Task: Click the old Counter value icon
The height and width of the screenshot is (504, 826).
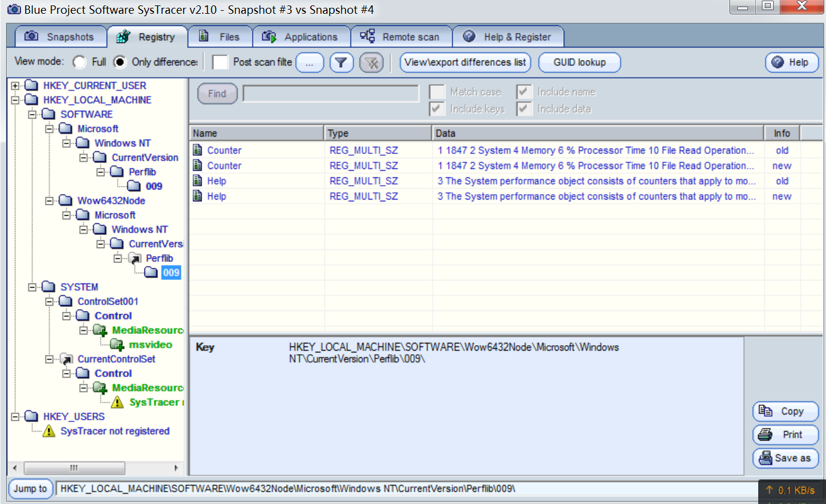Action: [x=197, y=150]
